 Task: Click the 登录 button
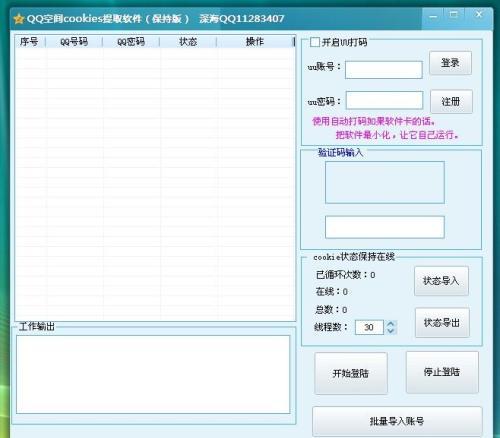(x=450, y=63)
